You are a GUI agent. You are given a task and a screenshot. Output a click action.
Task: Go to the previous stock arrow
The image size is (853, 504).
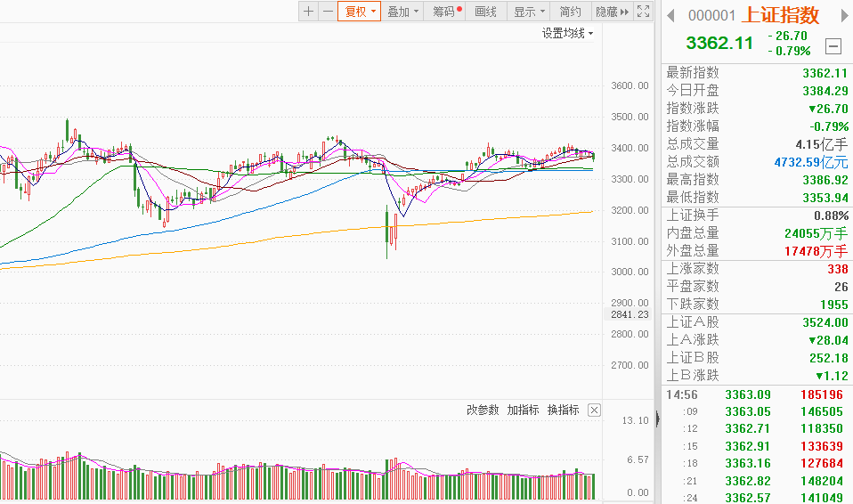pyautogui.click(x=672, y=15)
